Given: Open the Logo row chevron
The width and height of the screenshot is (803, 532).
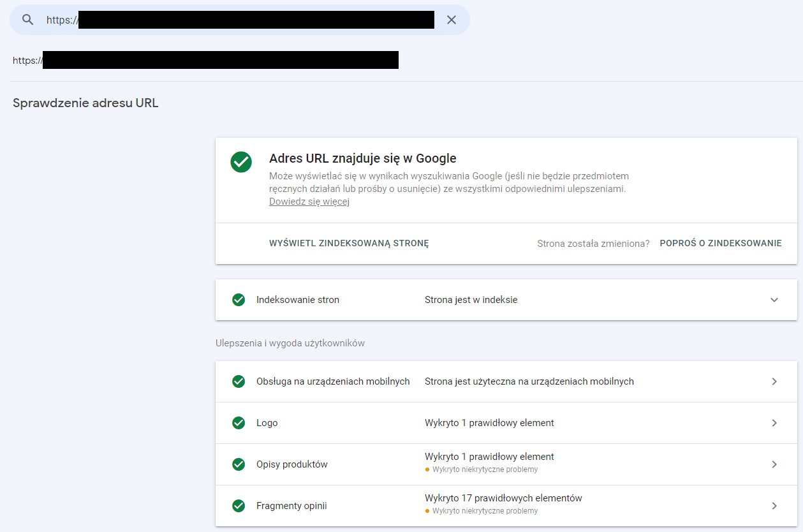Looking at the screenshot, I should click(x=774, y=423).
